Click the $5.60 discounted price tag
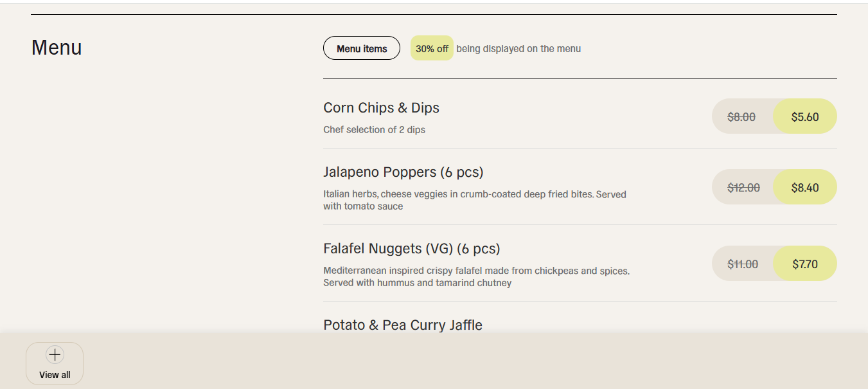Image resolution: width=868 pixels, height=389 pixels. pos(805,116)
